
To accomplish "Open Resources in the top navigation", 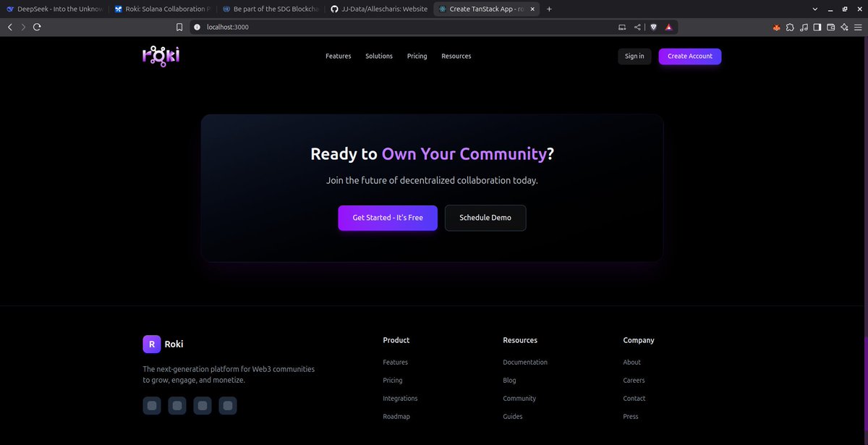I will (456, 56).
